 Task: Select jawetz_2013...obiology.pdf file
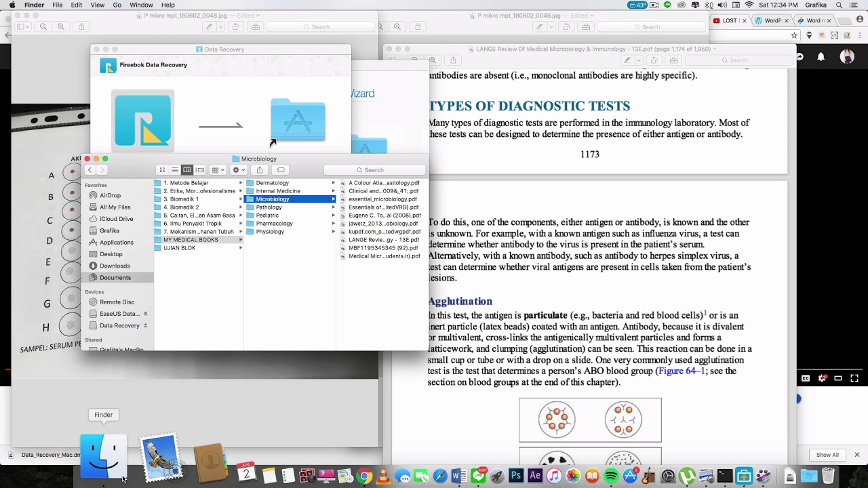[x=382, y=224]
